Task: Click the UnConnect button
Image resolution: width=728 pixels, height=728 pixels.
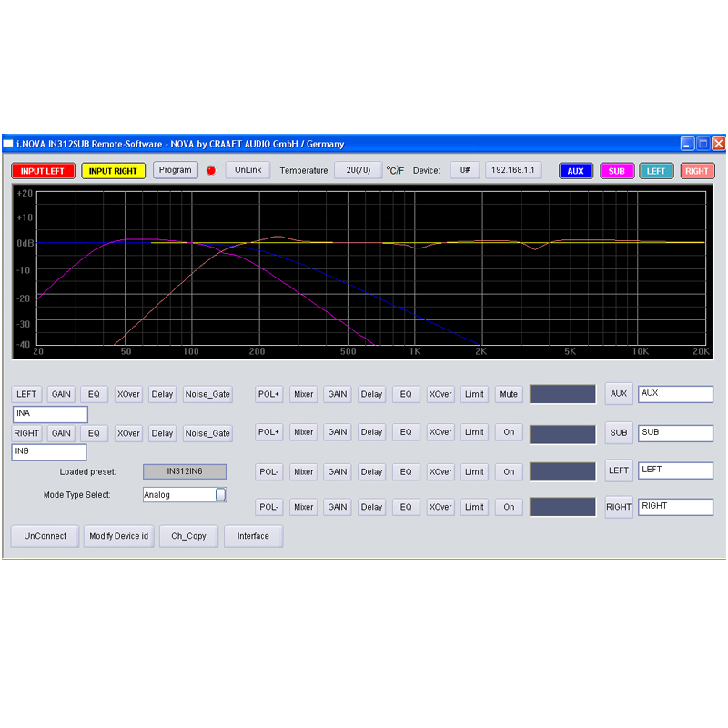Action: tap(45, 536)
